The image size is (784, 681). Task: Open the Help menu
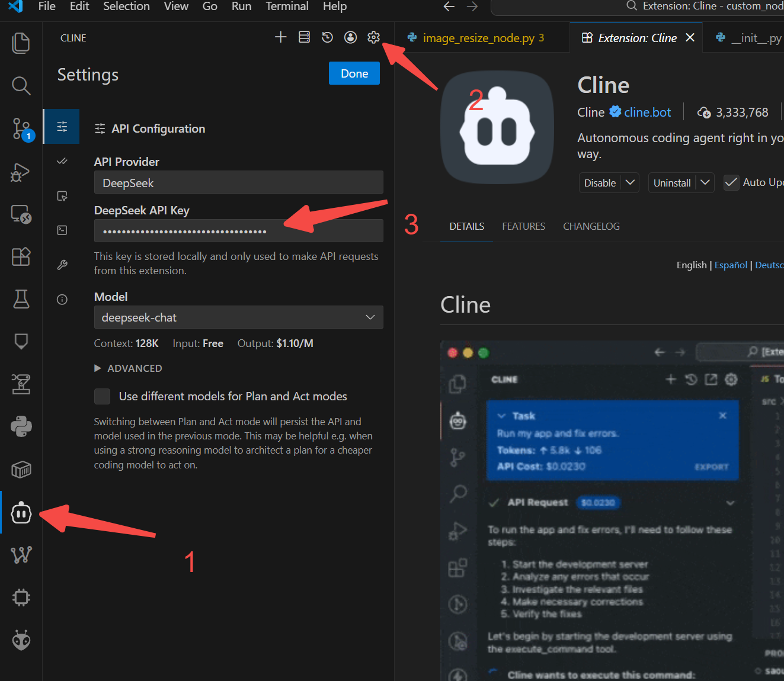click(x=335, y=7)
